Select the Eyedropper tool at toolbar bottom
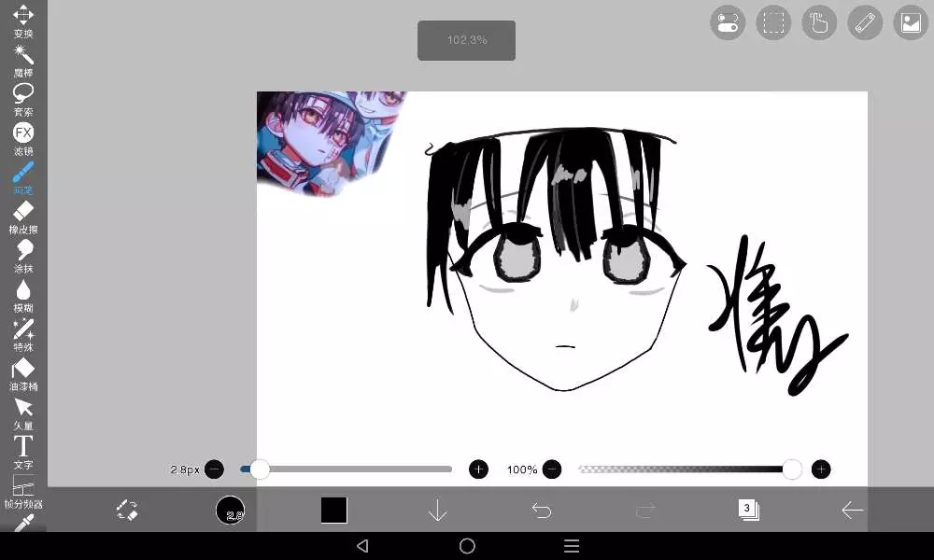934x560 pixels. point(23,523)
